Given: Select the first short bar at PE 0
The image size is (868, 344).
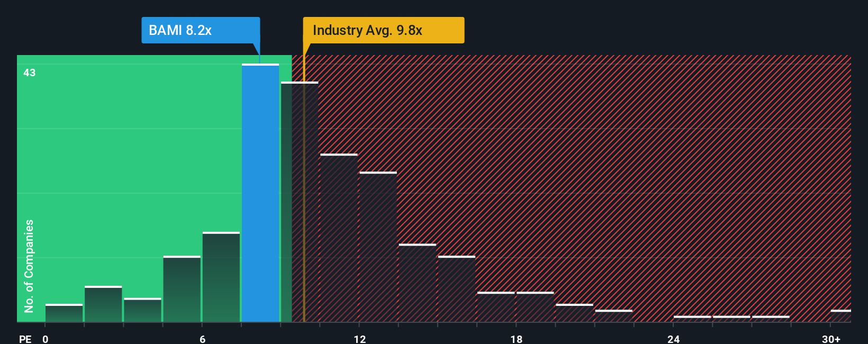Looking at the screenshot, I should [x=64, y=313].
